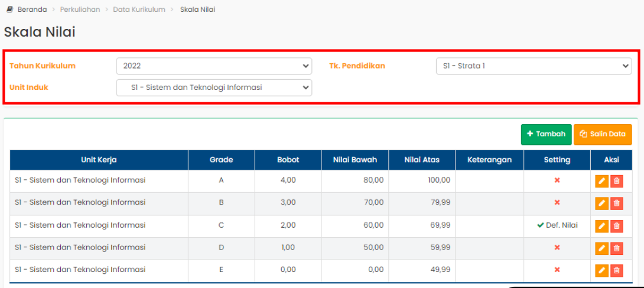Screen dimensions: 644x288
Task: Click the Skala Nilai page heading
Action: (x=40, y=32)
